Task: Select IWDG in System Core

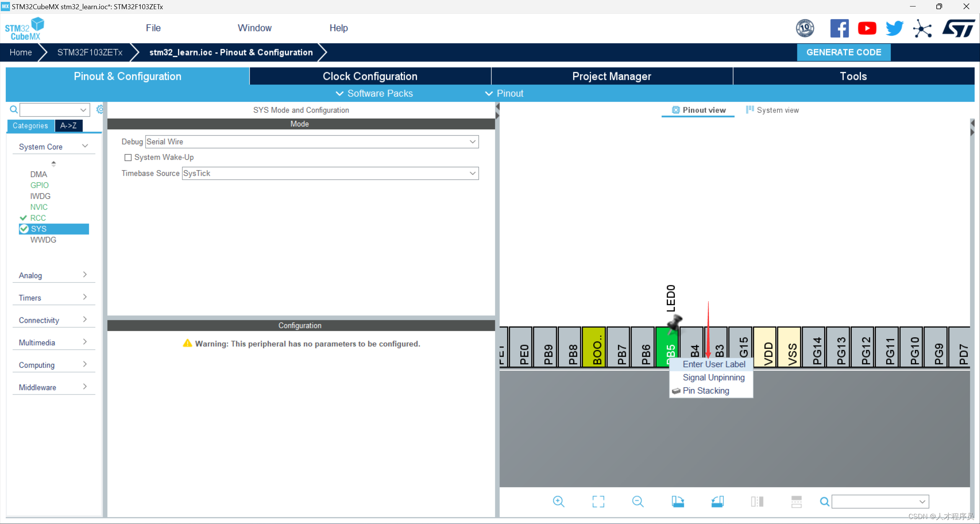Action: click(x=40, y=196)
